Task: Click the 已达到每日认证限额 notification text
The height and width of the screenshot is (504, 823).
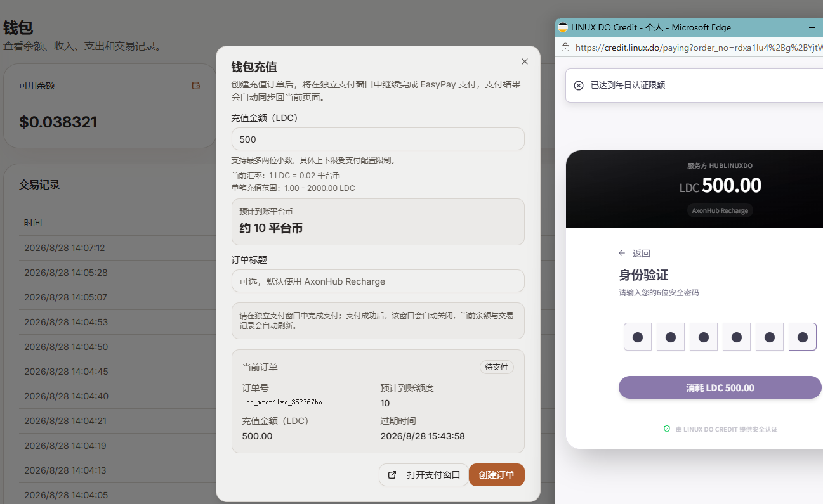Action: pyautogui.click(x=628, y=86)
